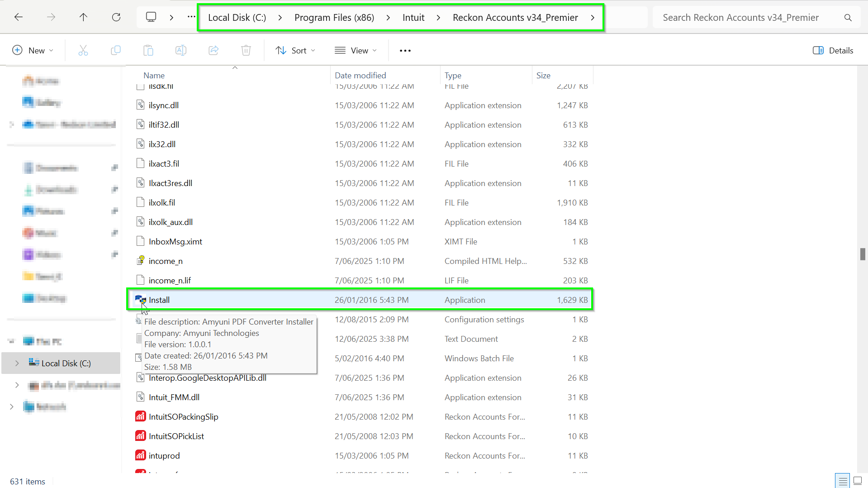Go back to previous folder

coord(19,17)
